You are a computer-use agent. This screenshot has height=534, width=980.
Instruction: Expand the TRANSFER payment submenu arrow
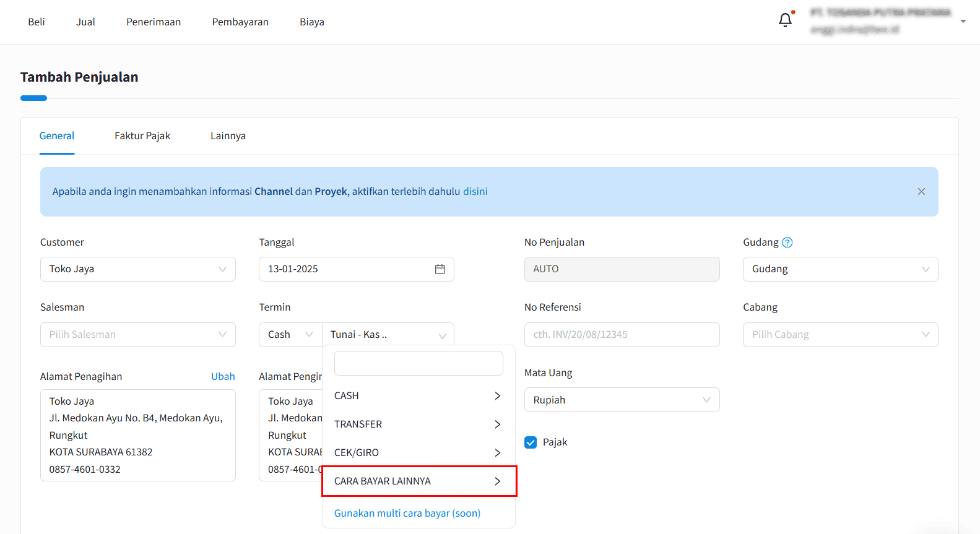[497, 424]
